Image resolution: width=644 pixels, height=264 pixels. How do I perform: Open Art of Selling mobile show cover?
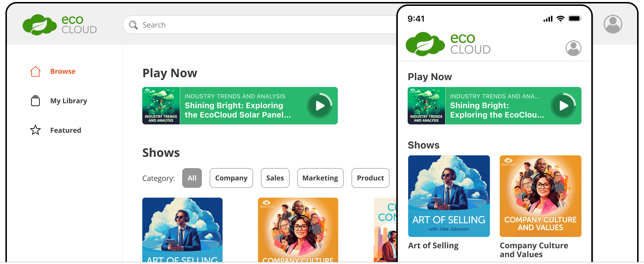449,196
